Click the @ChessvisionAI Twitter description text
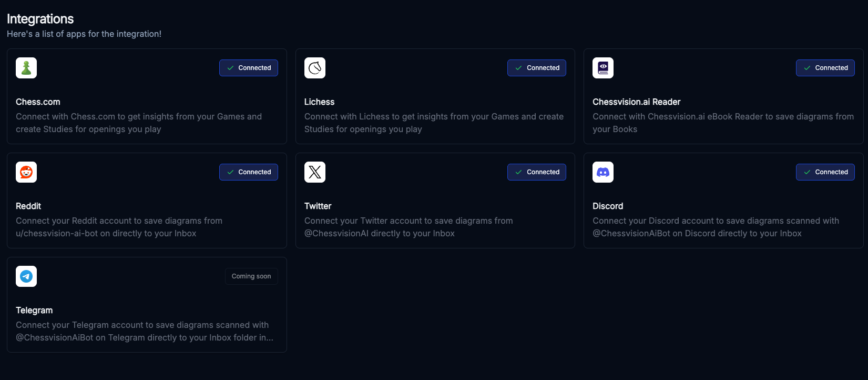 click(x=409, y=227)
